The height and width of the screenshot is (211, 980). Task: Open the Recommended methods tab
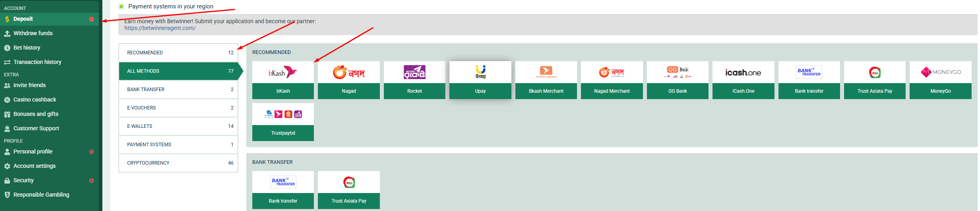[x=178, y=53]
